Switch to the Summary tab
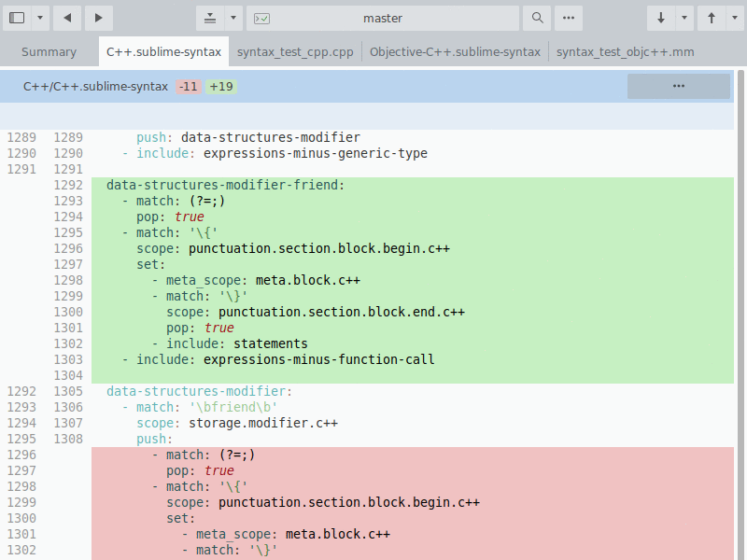 (49, 52)
